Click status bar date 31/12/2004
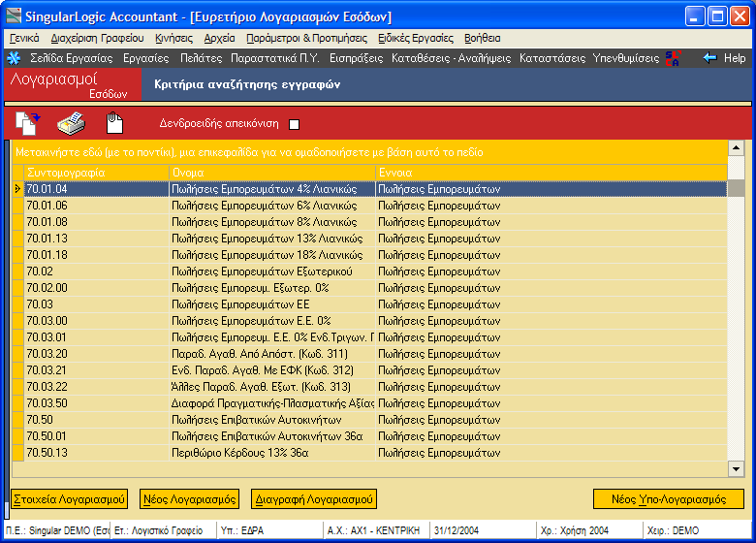Viewport: 756px width, 543px height. pos(482,530)
